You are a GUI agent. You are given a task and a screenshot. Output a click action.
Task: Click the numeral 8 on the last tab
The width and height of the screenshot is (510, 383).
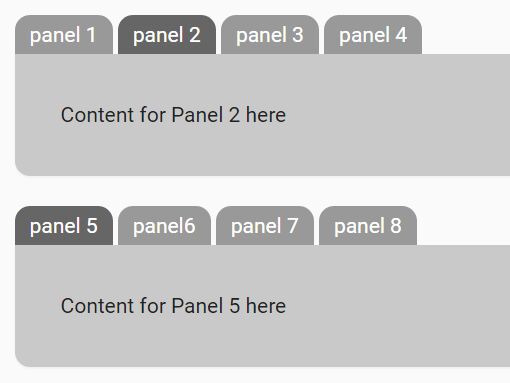(396, 226)
